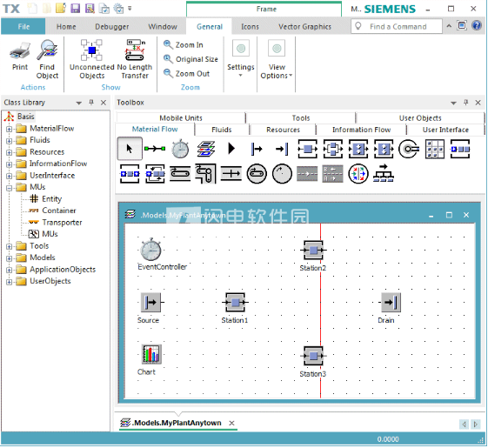Image resolution: width=488 pixels, height=448 pixels.
Task: Close the .Models.MyPlantAnytown bottom tab
Action: 231,423
